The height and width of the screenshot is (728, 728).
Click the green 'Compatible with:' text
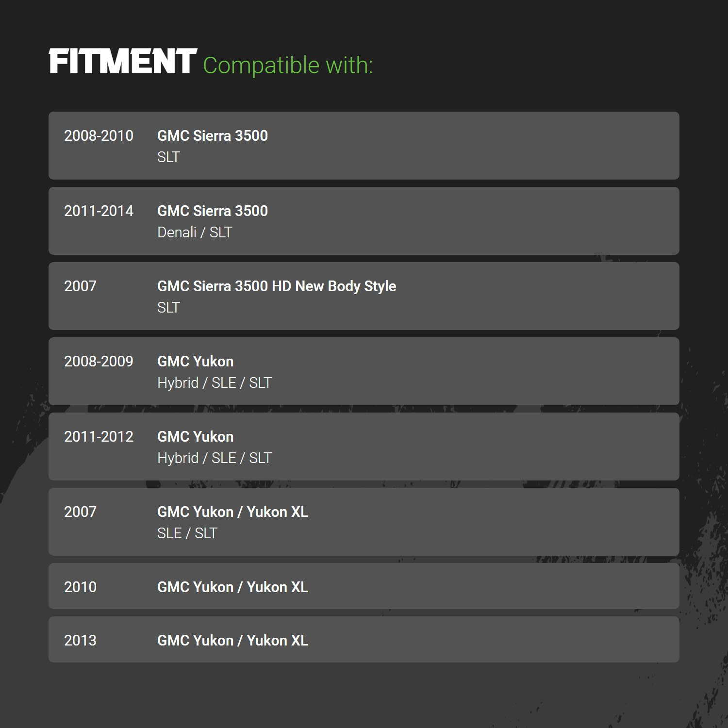[x=288, y=66]
